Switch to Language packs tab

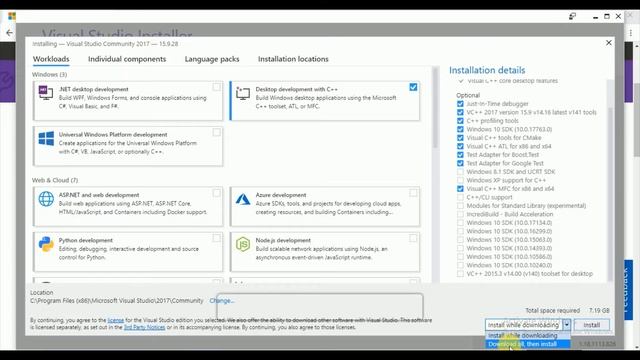coord(212,59)
